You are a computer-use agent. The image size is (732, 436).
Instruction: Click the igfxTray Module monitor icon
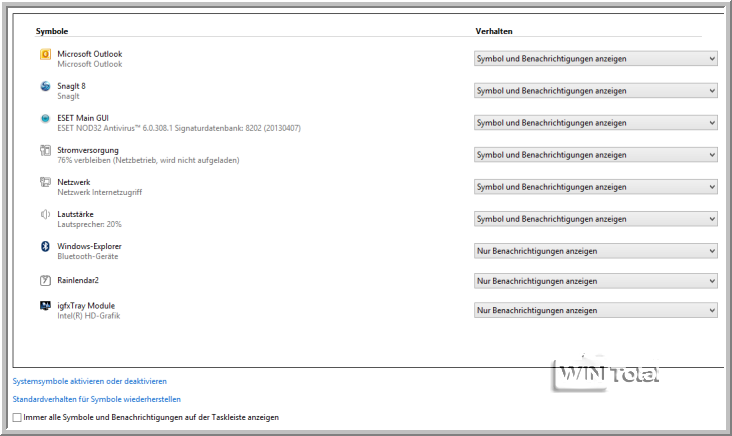45,306
